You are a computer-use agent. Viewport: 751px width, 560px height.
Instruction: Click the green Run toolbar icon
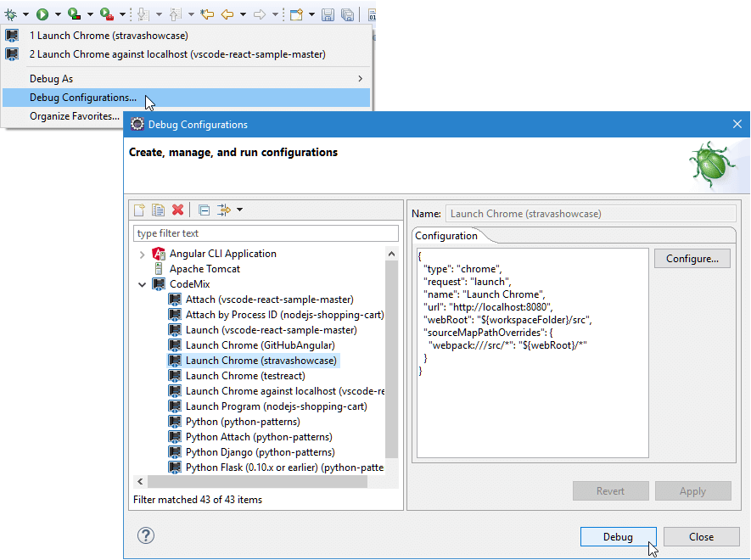coord(42,15)
